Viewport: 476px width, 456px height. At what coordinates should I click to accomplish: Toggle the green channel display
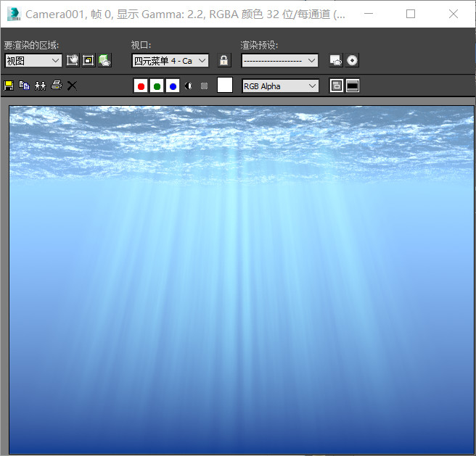tap(157, 86)
